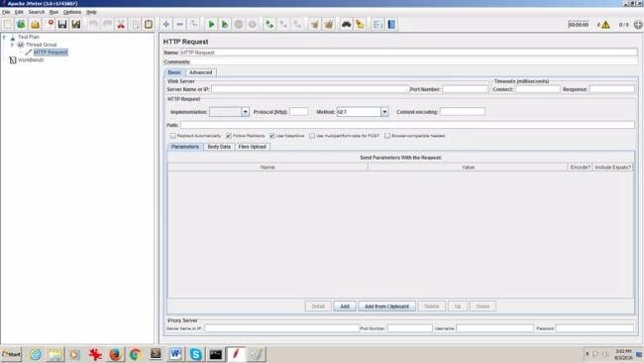Open Google Chrome from the taskbar

[135, 354]
